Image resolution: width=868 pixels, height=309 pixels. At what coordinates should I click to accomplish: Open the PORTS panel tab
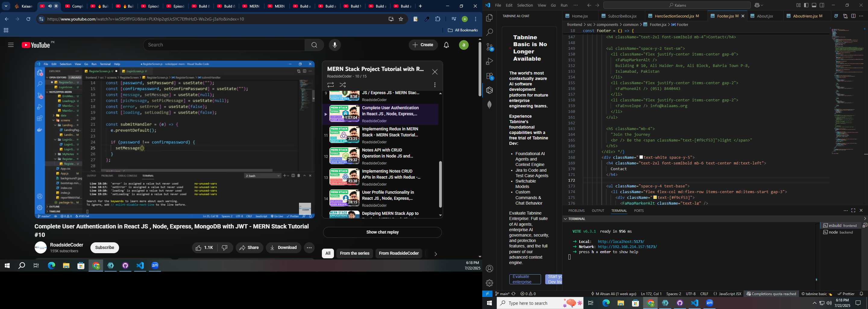639,211
